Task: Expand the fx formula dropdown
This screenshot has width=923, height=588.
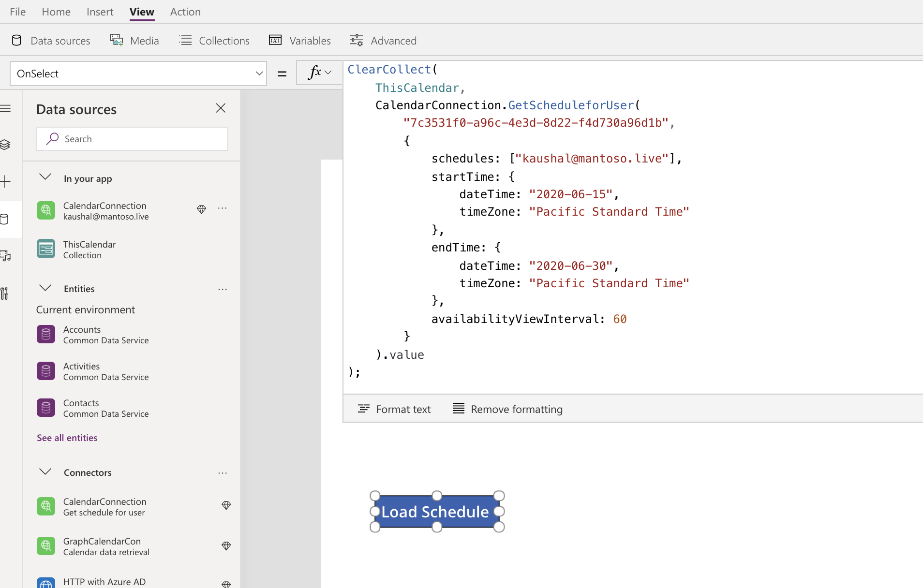Action: 320,73
